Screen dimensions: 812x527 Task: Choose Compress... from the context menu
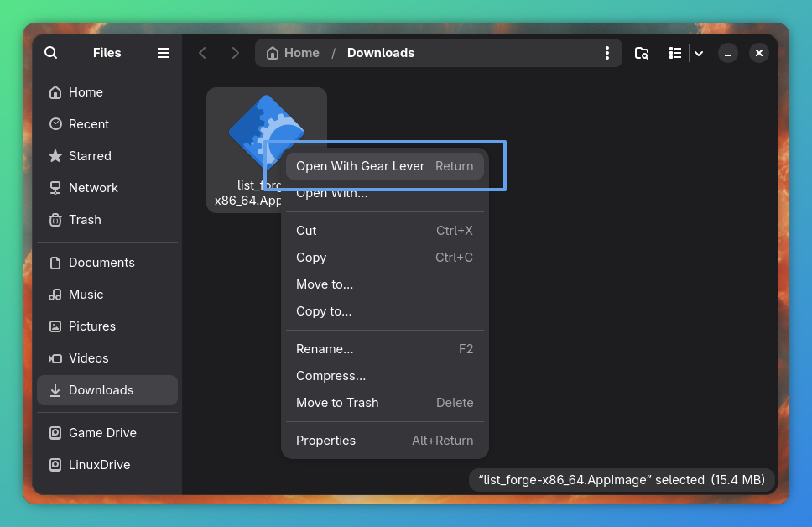pyautogui.click(x=385, y=376)
